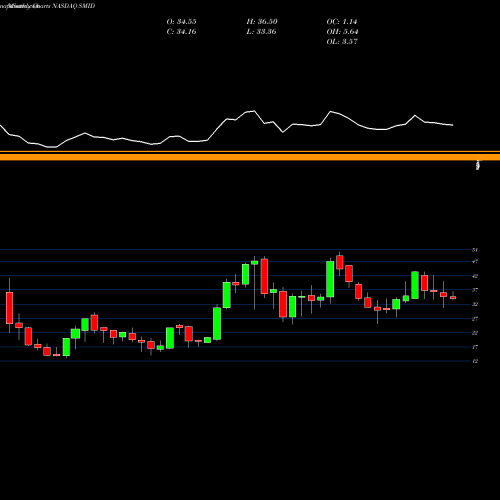Screen dimensions: 500x500
Task: Select the open value O: 34.55
Action: click(x=181, y=22)
